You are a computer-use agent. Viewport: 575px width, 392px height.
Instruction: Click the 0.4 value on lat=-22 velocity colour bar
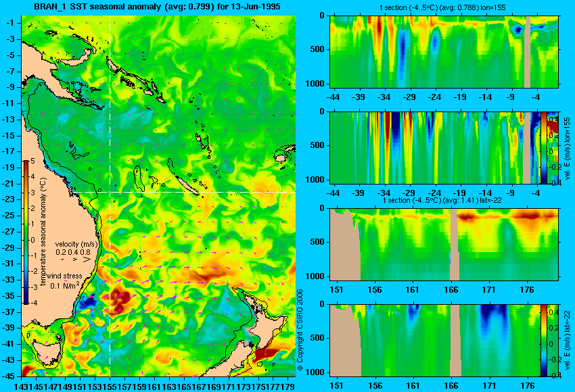pyautogui.click(x=553, y=312)
